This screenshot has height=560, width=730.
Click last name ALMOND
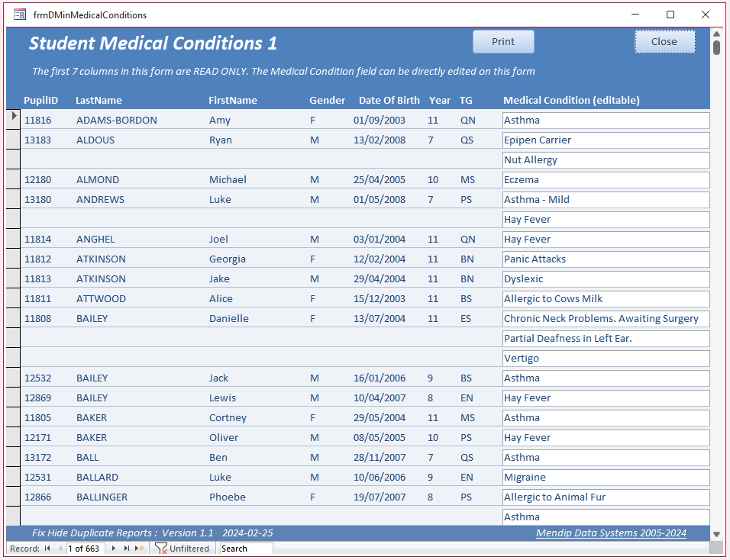98,179
